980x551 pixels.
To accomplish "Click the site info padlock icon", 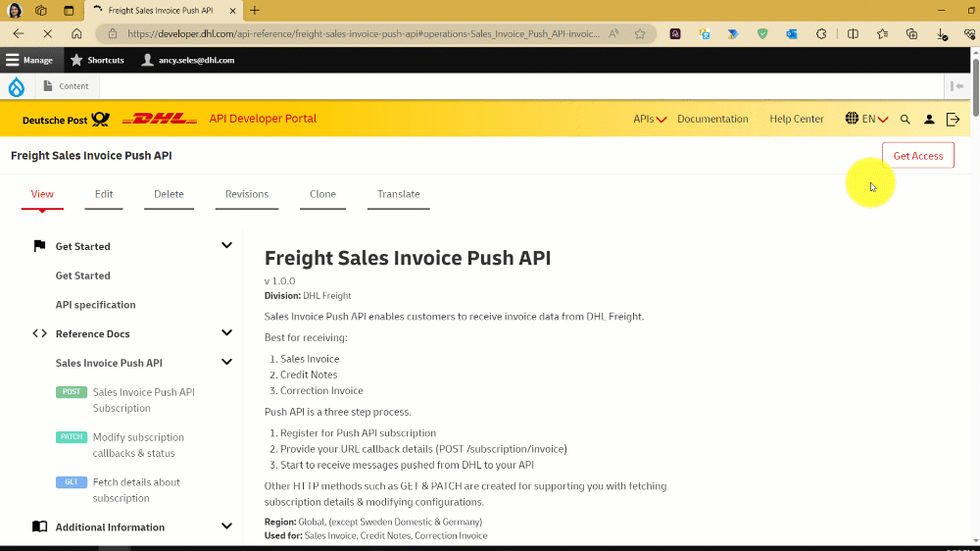I will 113,33.
